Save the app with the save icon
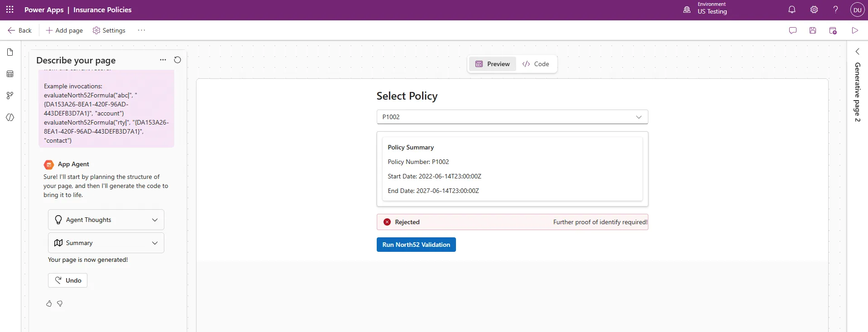Screen dimensions: 868x332 click(813, 30)
